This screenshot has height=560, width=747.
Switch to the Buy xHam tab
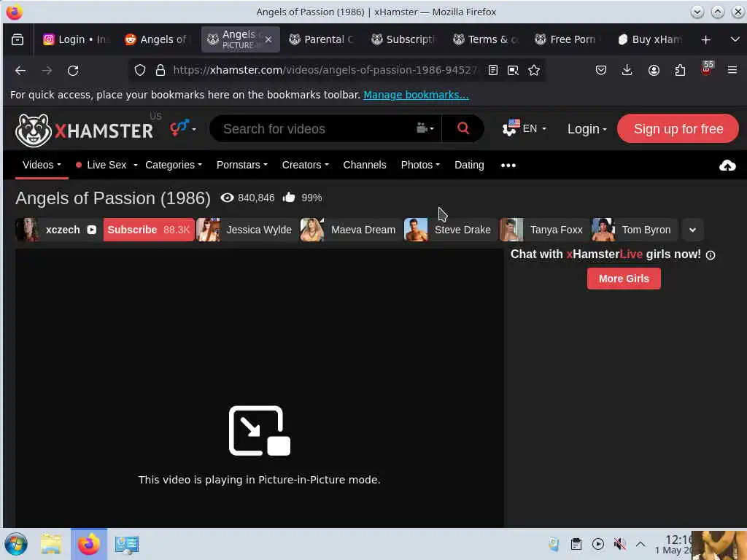[650, 39]
